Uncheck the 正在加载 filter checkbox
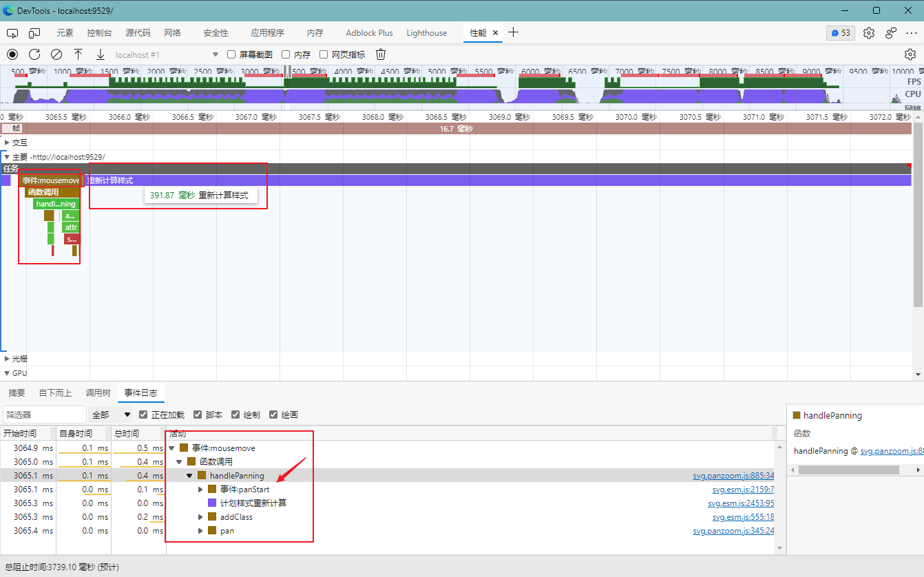The width and height of the screenshot is (924, 577). pyautogui.click(x=143, y=415)
